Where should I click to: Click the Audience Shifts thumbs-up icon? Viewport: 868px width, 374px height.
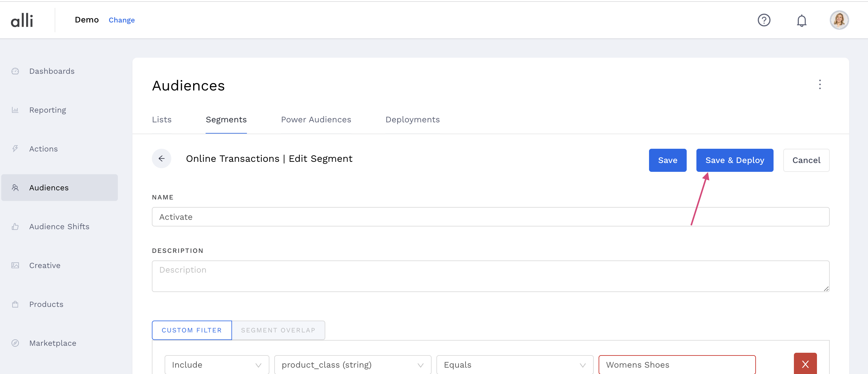pyautogui.click(x=15, y=226)
